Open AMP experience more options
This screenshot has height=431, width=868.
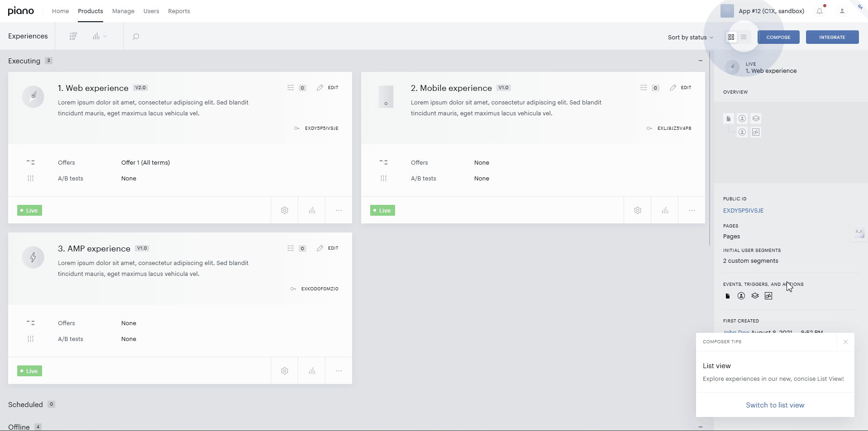339,371
